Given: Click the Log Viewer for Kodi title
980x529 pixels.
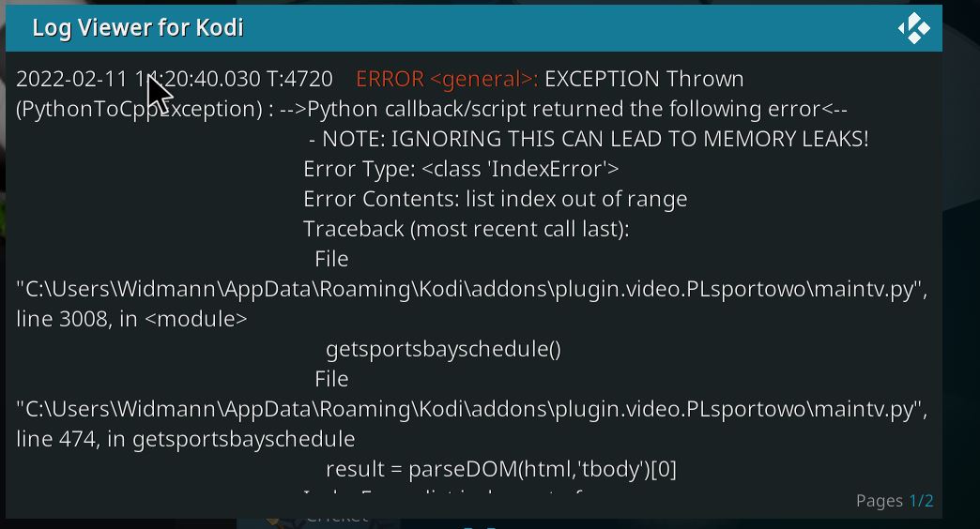Looking at the screenshot, I should coord(137,28).
